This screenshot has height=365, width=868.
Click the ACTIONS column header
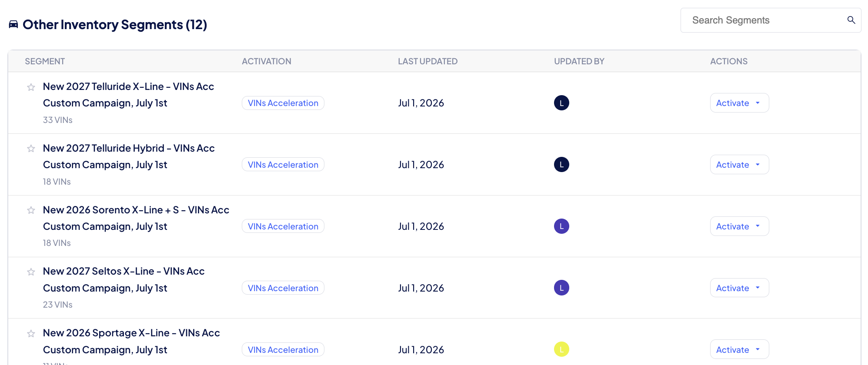(729, 61)
